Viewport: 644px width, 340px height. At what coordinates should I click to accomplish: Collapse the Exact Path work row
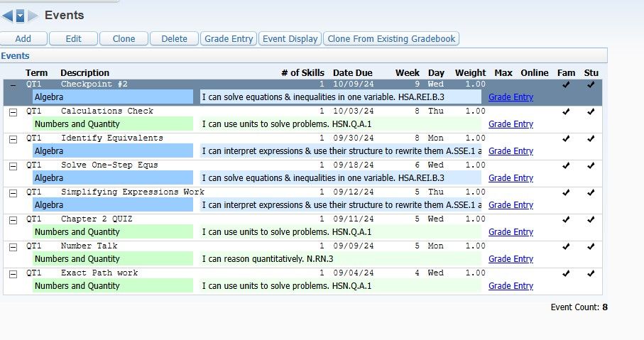(13, 274)
